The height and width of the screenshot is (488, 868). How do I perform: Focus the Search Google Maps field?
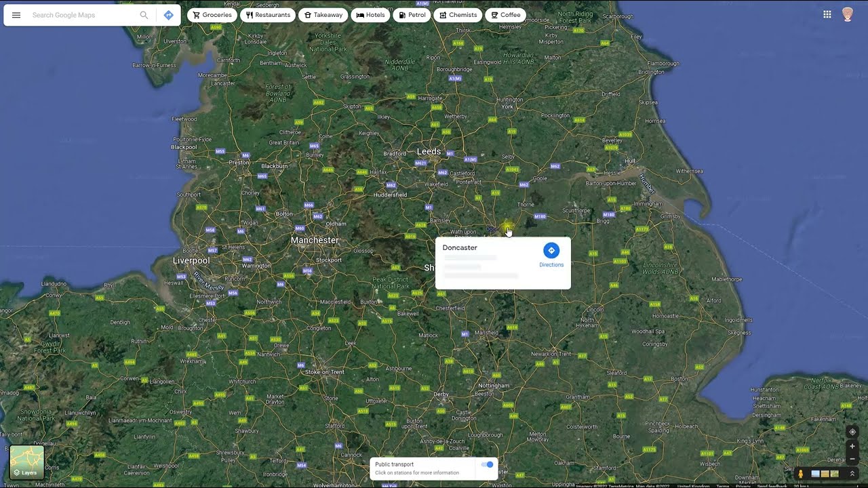coord(84,15)
